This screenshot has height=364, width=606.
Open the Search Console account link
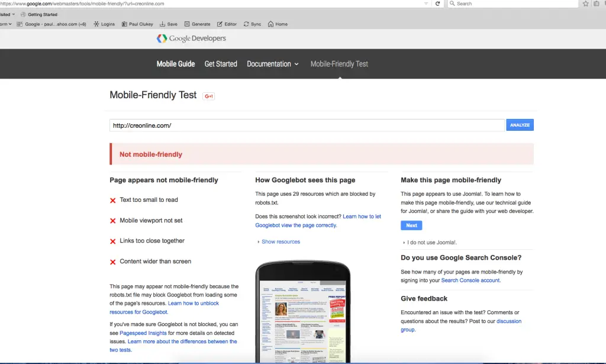470,280
